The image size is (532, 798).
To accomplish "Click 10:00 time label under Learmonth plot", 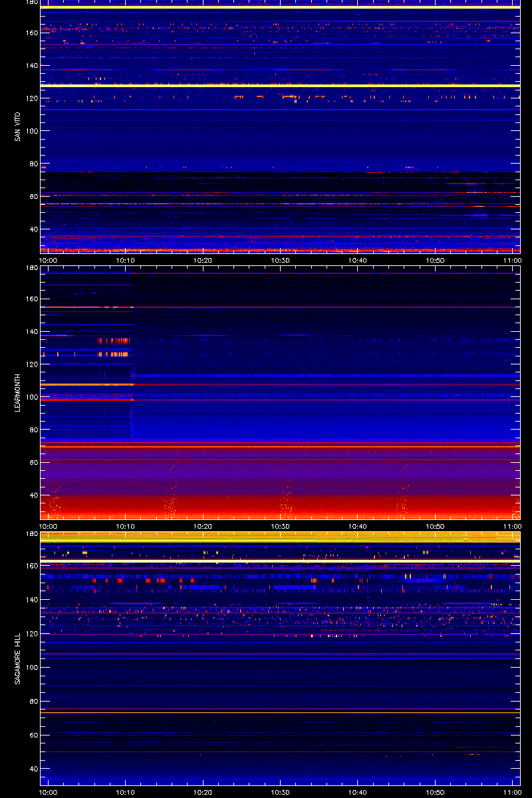I will pos(49,526).
